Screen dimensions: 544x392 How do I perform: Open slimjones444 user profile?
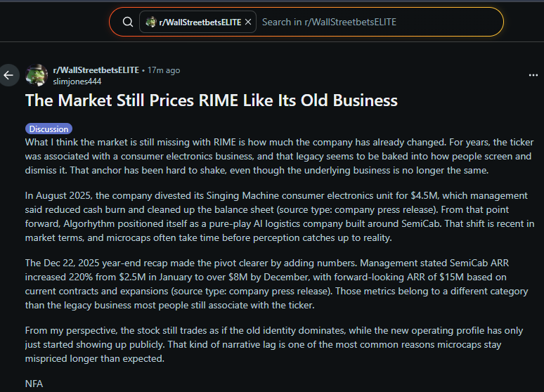pos(77,81)
